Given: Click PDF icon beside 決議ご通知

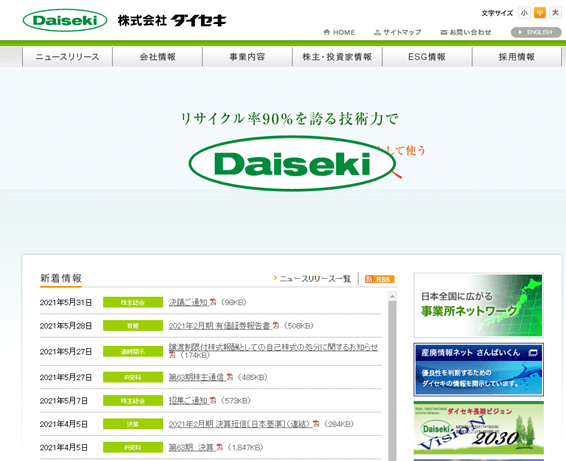Looking at the screenshot, I should click(x=213, y=302).
